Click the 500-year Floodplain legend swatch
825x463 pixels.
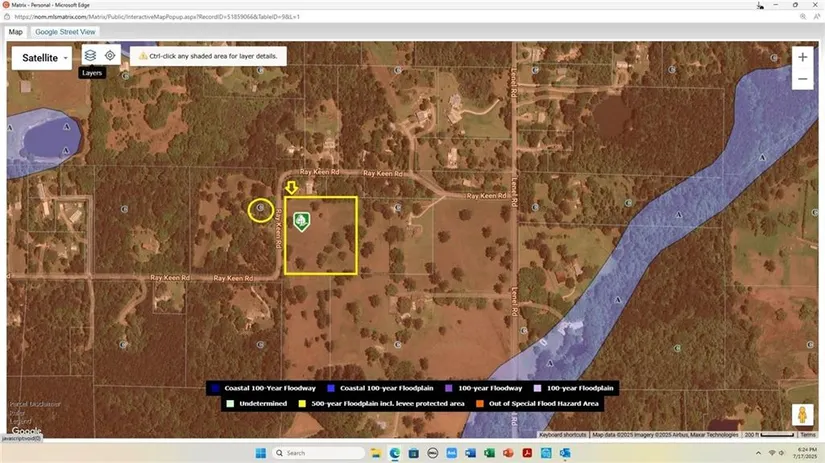coord(302,404)
